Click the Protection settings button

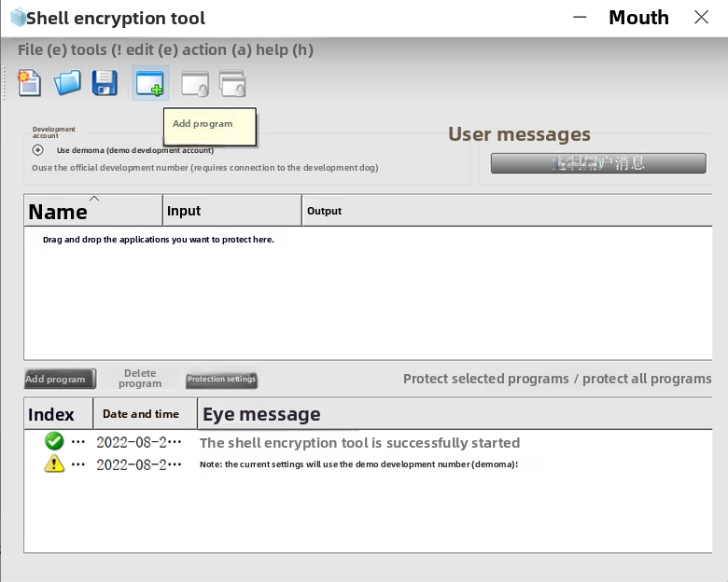point(221,380)
